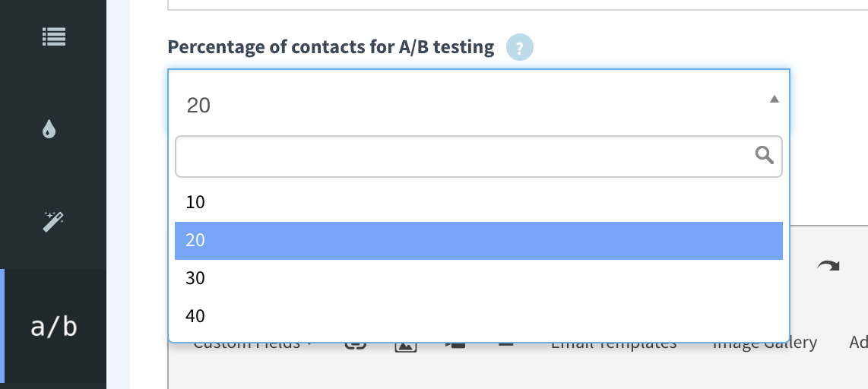Click the Percentage of contacts label
868x389 pixels.
(331, 47)
